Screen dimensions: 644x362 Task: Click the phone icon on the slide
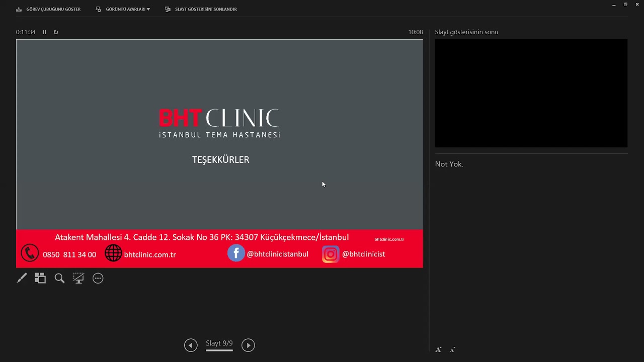click(30, 253)
